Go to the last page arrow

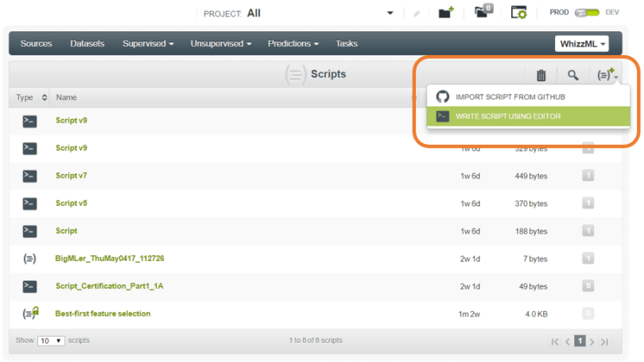coord(605,341)
